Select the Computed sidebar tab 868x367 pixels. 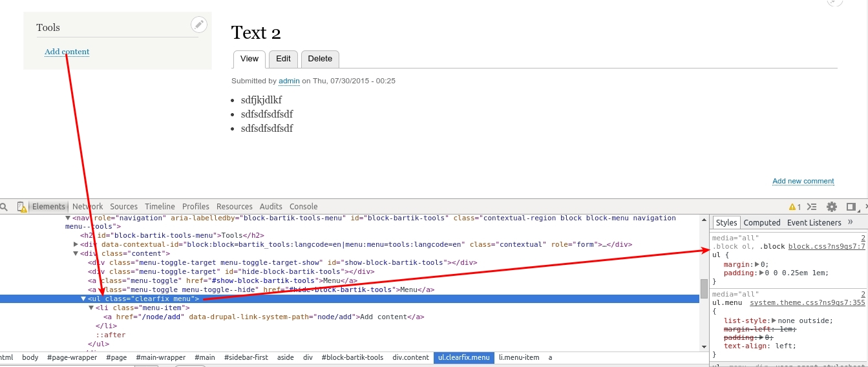pyautogui.click(x=762, y=222)
